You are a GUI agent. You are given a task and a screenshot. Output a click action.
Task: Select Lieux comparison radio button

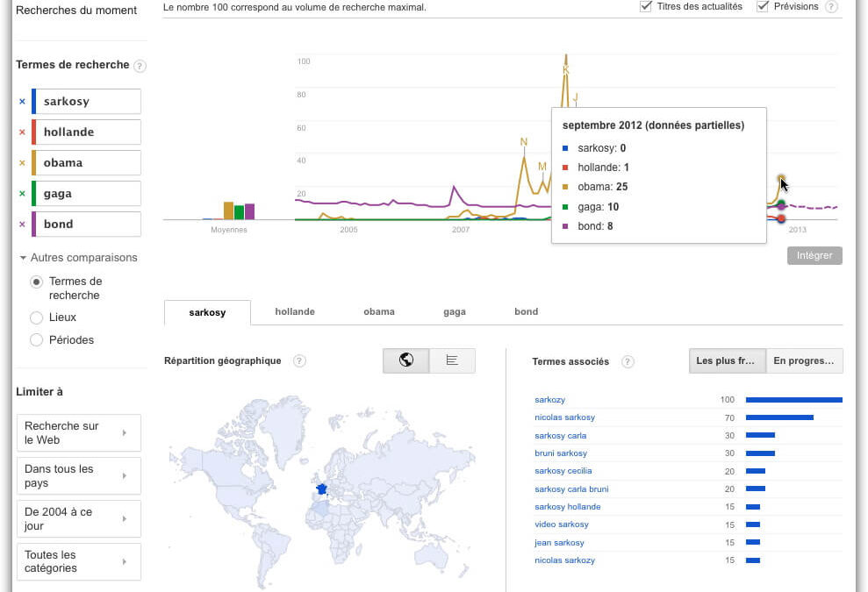pos(37,317)
